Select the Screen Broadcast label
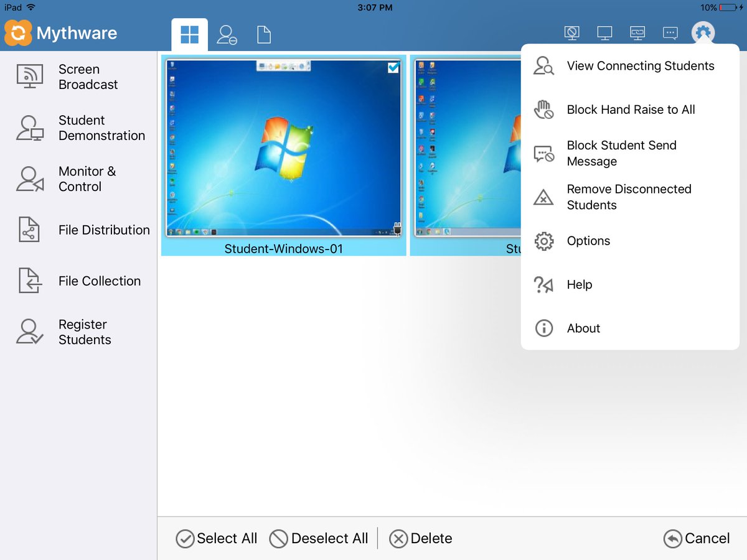Screen dimensions: 747x560 (88, 77)
